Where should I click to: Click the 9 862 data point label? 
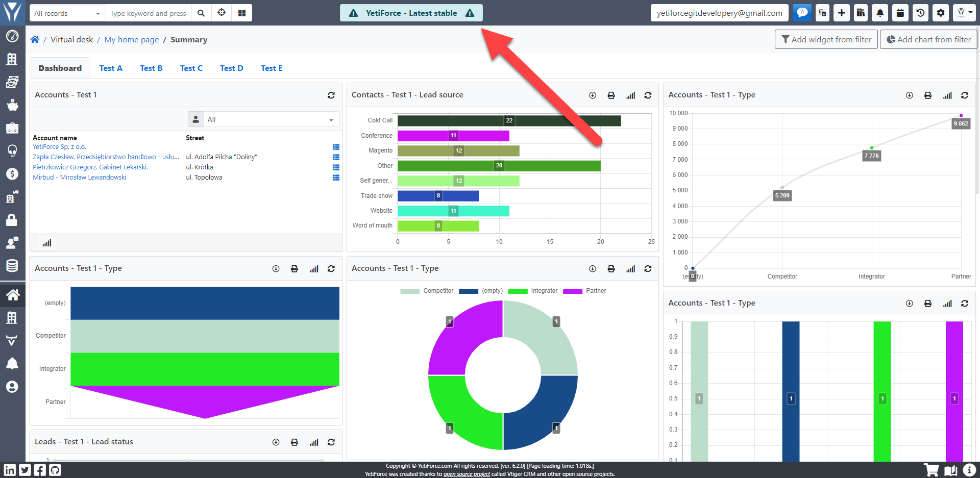(961, 123)
